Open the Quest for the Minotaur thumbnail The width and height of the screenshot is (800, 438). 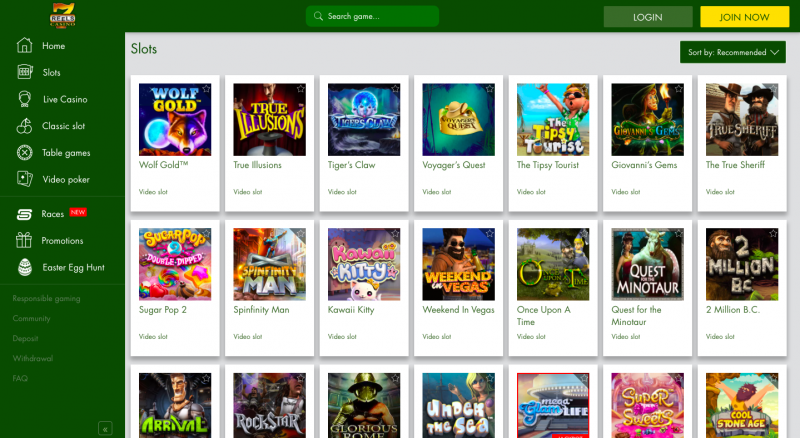(x=647, y=264)
